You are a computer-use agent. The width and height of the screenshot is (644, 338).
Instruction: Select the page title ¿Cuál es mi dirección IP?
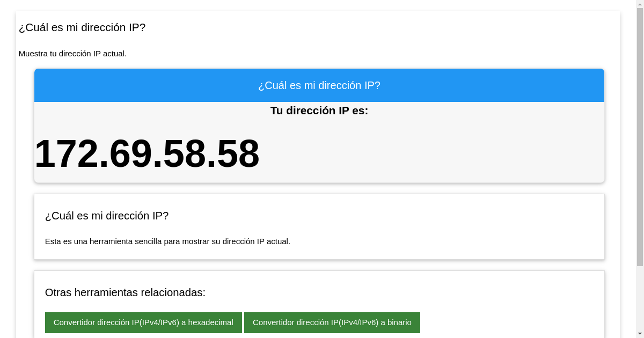coord(82,27)
